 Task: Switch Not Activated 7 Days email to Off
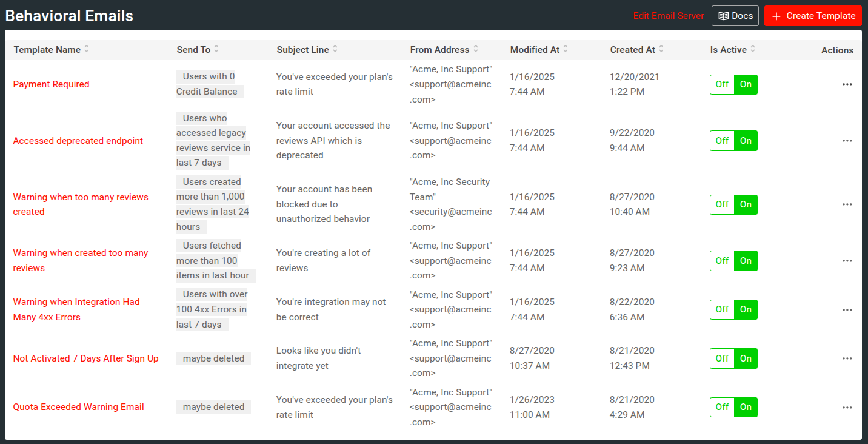click(x=722, y=358)
